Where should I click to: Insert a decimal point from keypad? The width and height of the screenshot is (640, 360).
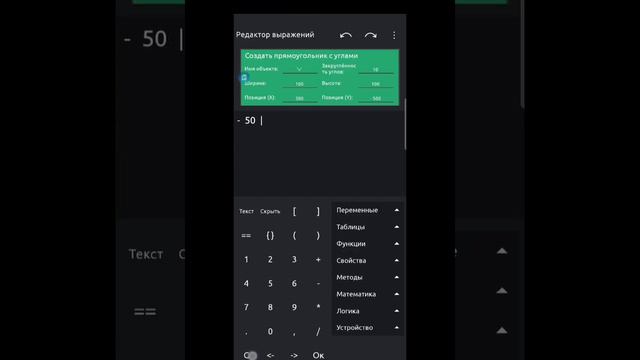tap(246, 333)
